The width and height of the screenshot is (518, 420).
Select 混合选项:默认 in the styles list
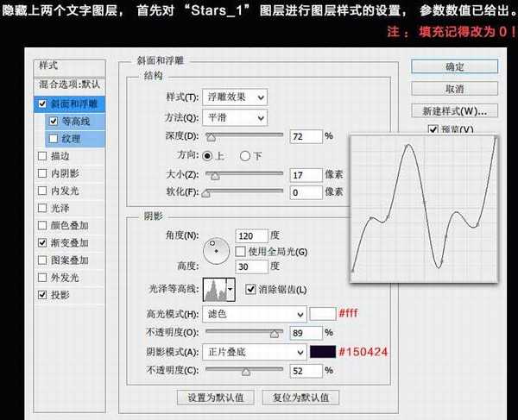tap(69, 85)
